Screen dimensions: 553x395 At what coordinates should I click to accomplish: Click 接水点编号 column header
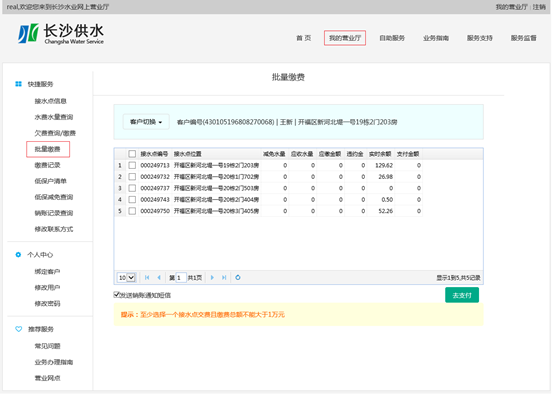click(154, 154)
